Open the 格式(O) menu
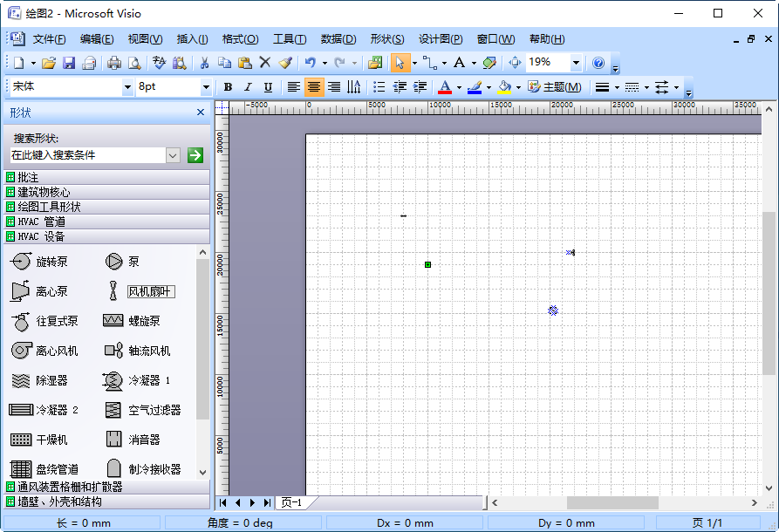The height and width of the screenshot is (532, 779). click(241, 39)
